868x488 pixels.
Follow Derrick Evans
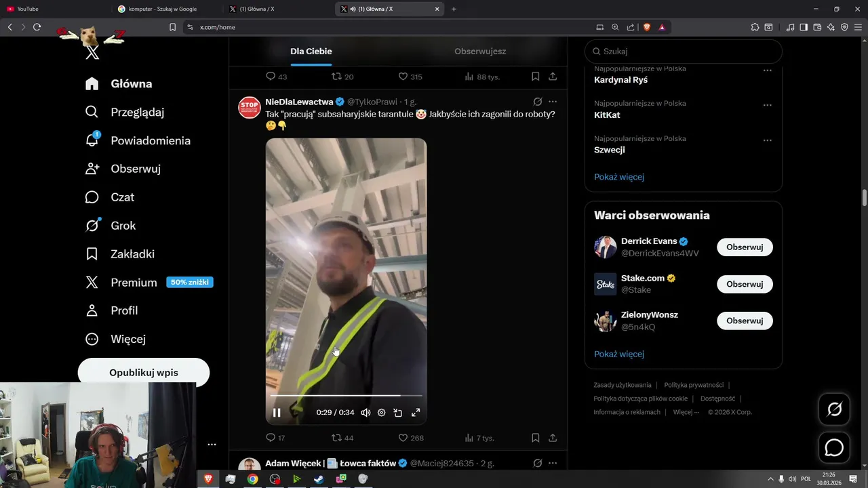tap(745, 247)
